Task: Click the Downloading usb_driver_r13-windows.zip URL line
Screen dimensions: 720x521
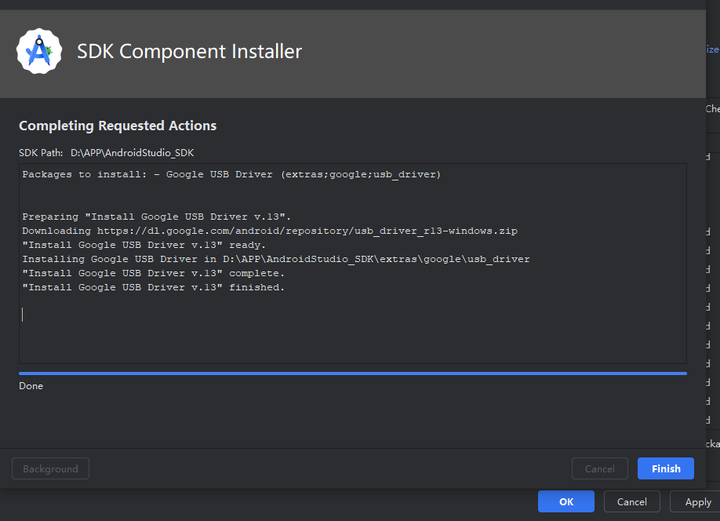Action: coord(270,231)
